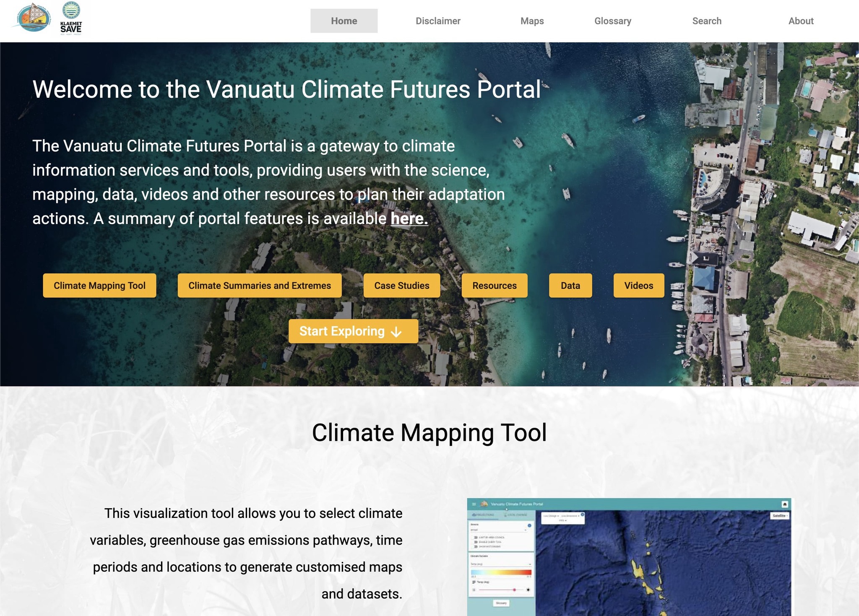The width and height of the screenshot is (859, 616).
Task: Click the close (x) icon on the scenario panel
Action: (x=582, y=514)
